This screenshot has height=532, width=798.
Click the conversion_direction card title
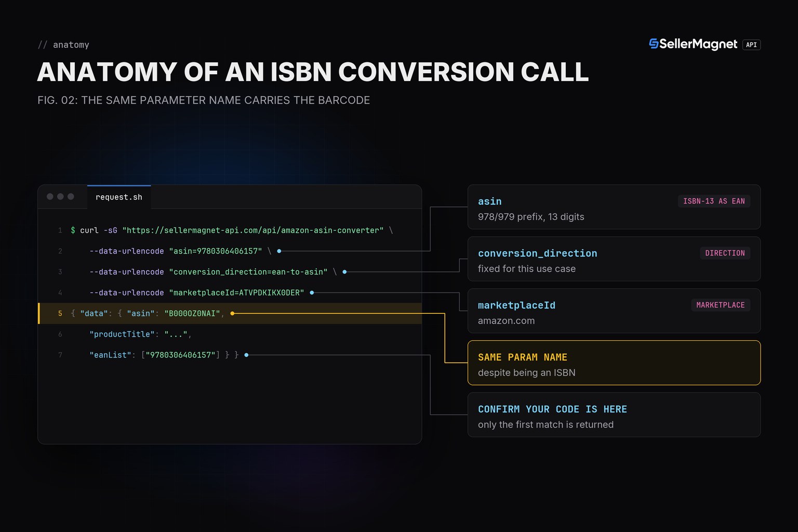click(x=538, y=253)
